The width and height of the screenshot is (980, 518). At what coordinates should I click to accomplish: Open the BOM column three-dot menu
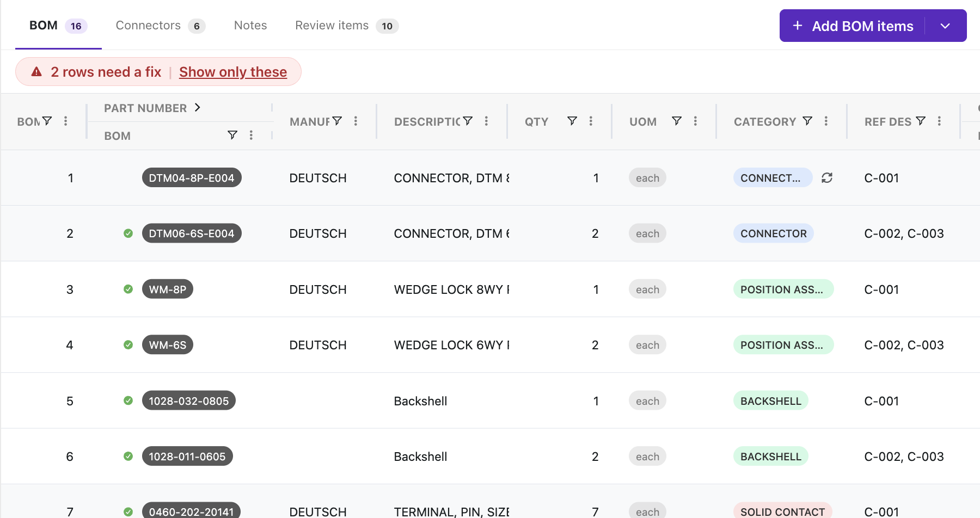pyautogui.click(x=65, y=121)
